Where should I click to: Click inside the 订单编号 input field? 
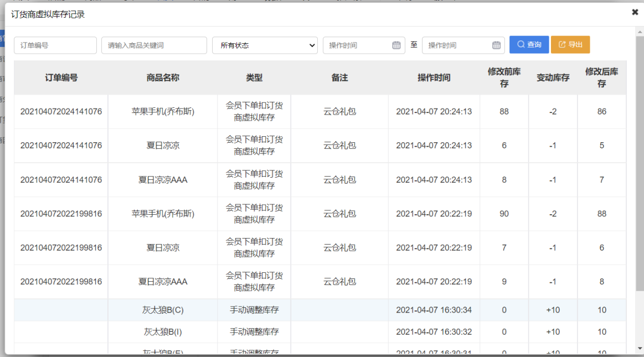(x=55, y=45)
